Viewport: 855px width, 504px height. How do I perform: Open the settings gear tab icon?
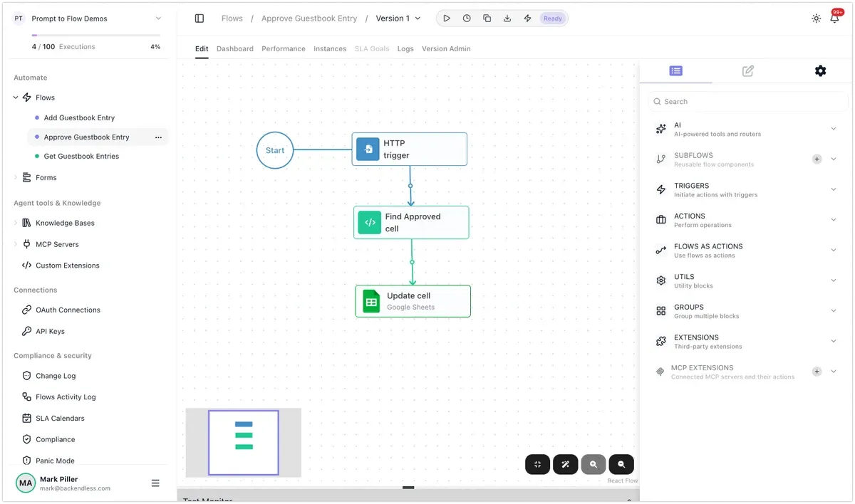[821, 71]
